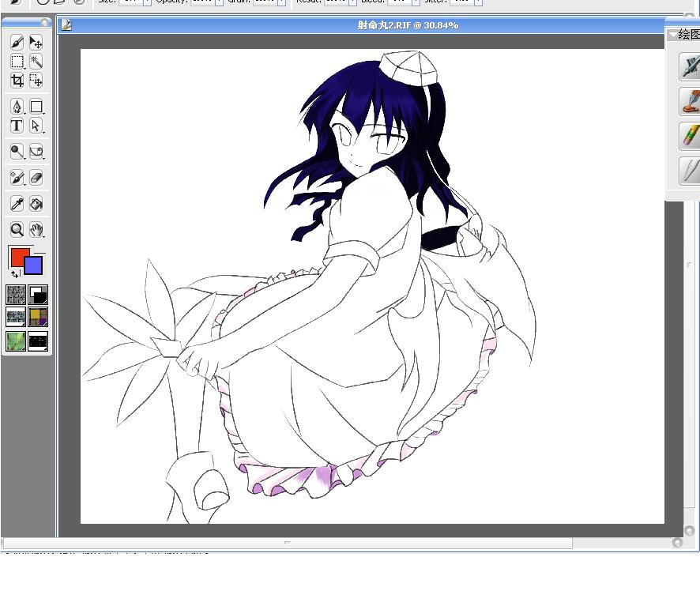Viewport: 700px width, 606px height.
Task: Select the gray stylus tip brush in 绘图 panel
Action: (x=690, y=171)
